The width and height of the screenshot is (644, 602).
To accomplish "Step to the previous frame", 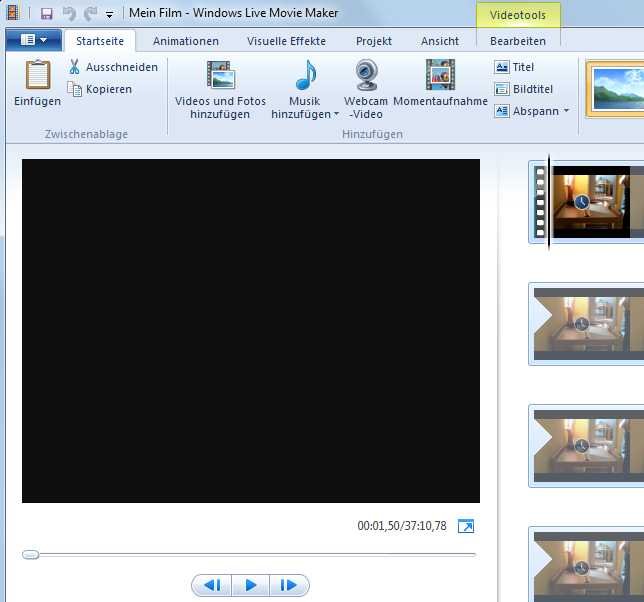I will click(x=211, y=585).
